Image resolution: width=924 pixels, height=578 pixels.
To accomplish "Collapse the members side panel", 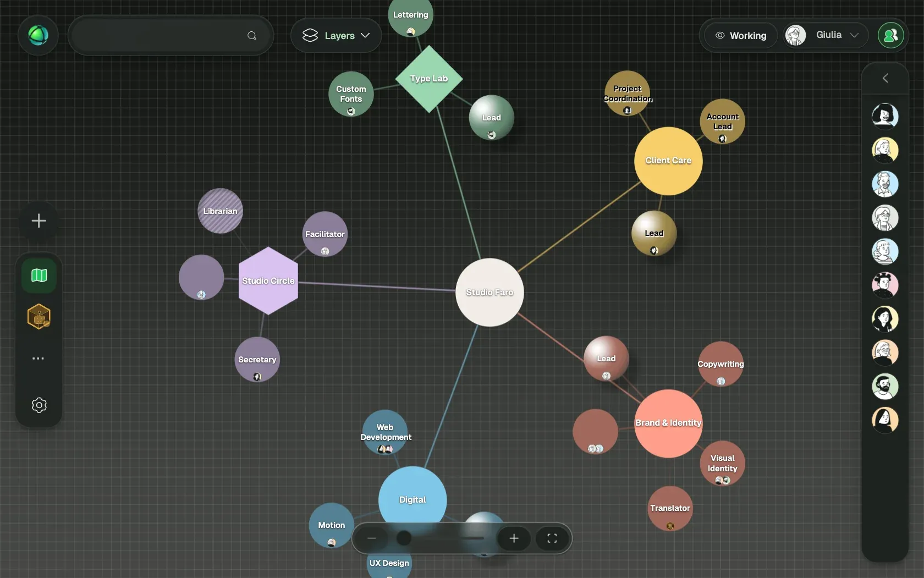I will [x=886, y=78].
